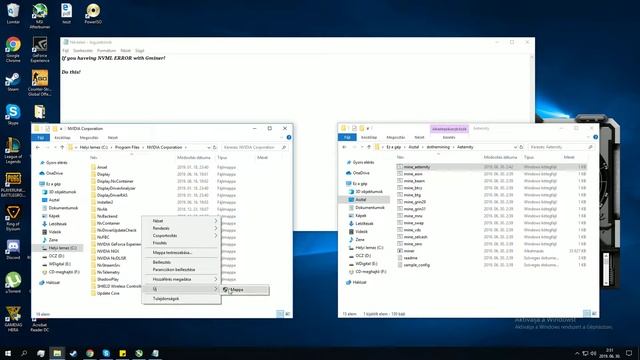Open Nézet ribbon tab in NVIDIA window
Viewport: 640px width, 360px height.
[x=113, y=138]
